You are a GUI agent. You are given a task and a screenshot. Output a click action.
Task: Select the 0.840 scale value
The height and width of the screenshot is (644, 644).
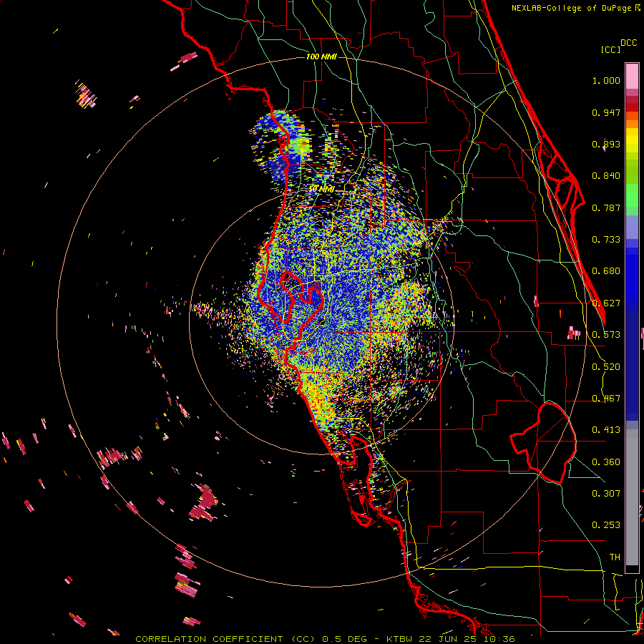(x=606, y=176)
